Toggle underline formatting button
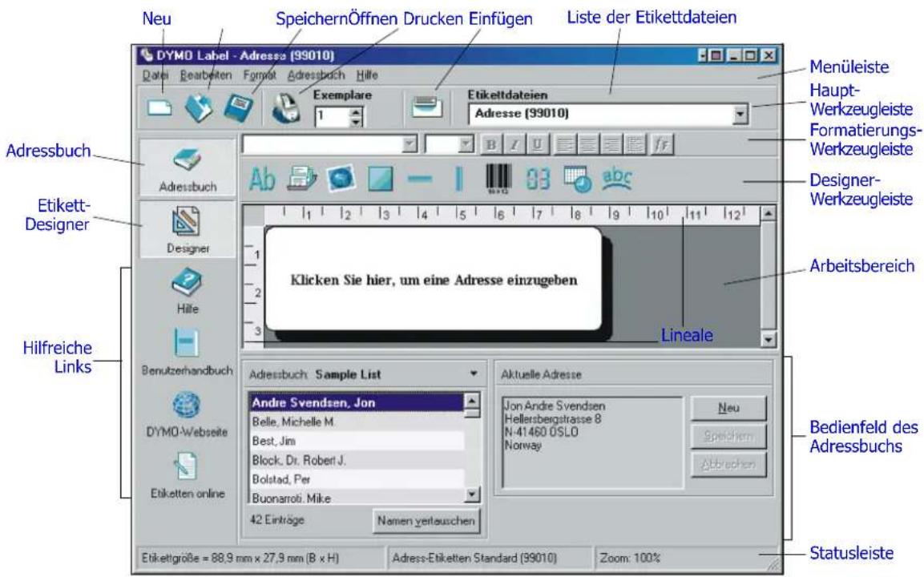 [x=536, y=144]
